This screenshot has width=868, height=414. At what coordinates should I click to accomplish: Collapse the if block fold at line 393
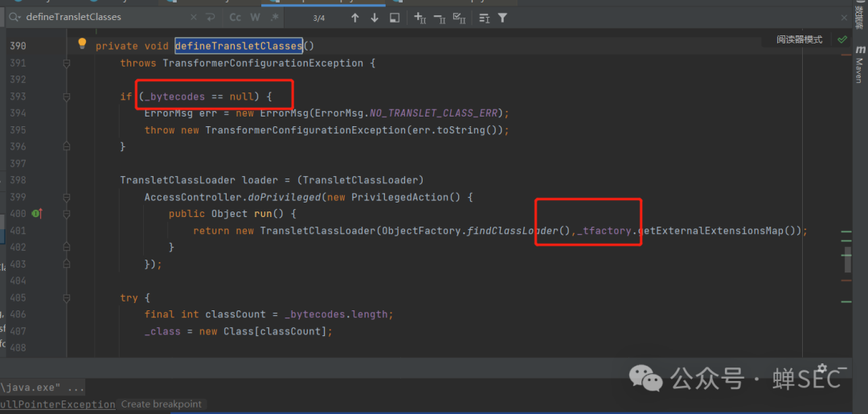67,97
